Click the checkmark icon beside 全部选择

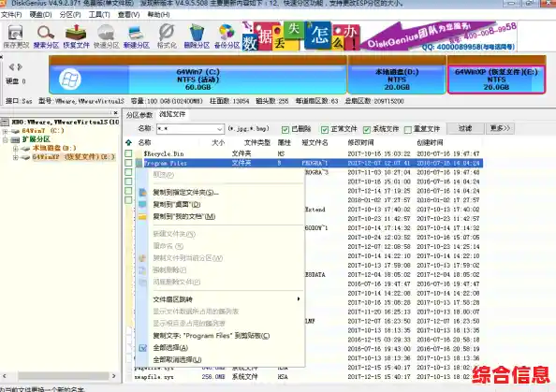142,348
